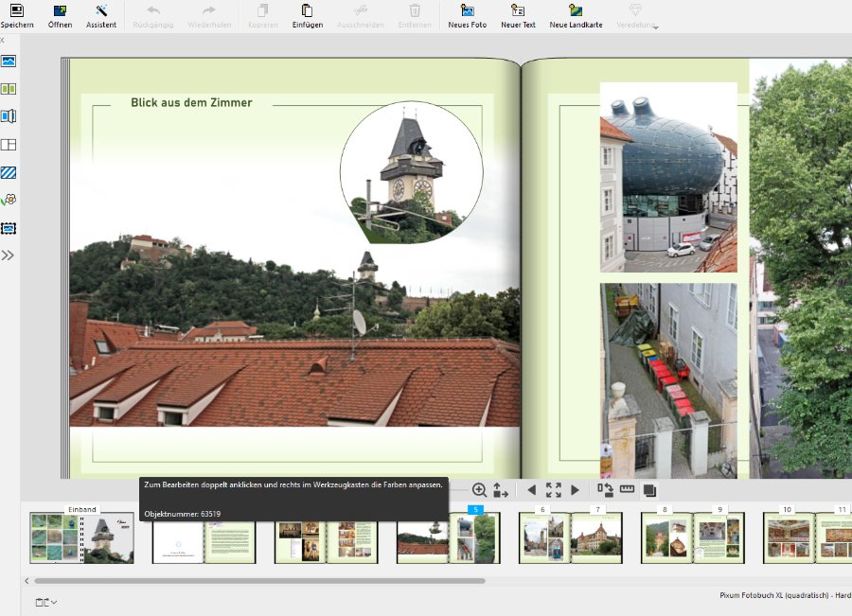Open the cliparts flower icon in sidebar
Image resolution: width=852 pixels, height=616 pixels.
(9, 200)
